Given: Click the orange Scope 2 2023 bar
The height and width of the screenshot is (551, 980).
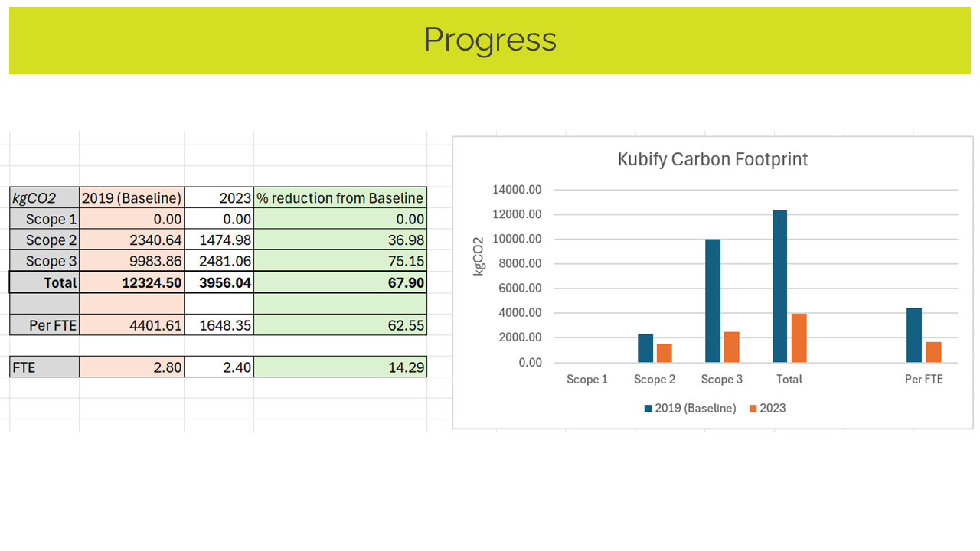Looking at the screenshot, I should [664, 353].
